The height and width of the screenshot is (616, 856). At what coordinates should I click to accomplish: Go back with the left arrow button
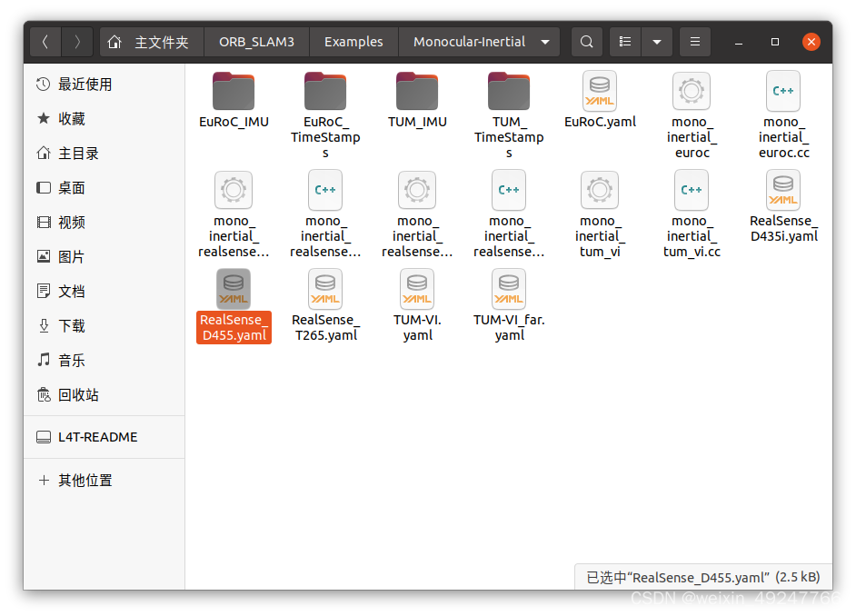tap(45, 42)
